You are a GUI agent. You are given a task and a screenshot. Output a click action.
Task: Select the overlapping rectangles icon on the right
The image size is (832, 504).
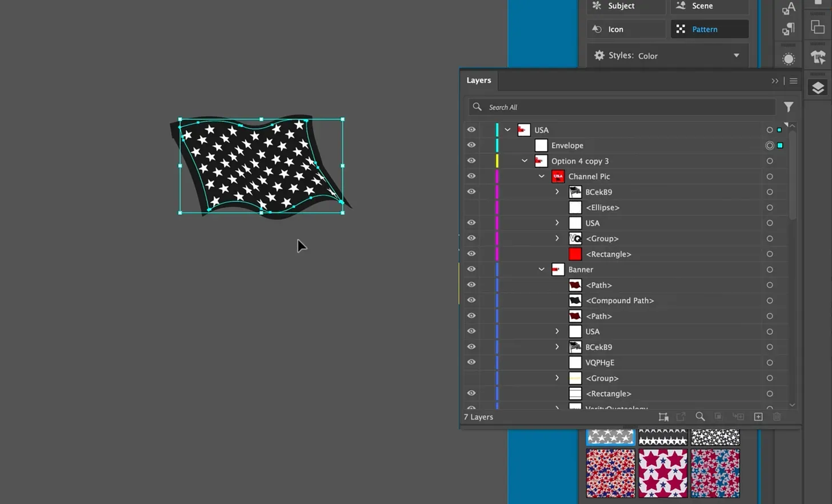coord(818,27)
